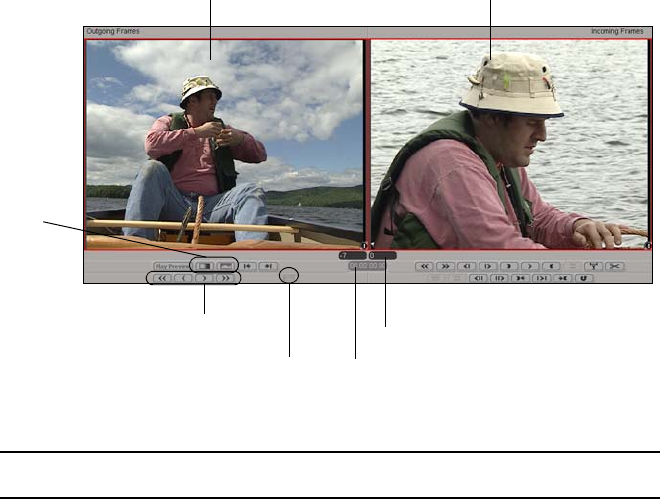Trim right one frame with single right arrow

204,278
